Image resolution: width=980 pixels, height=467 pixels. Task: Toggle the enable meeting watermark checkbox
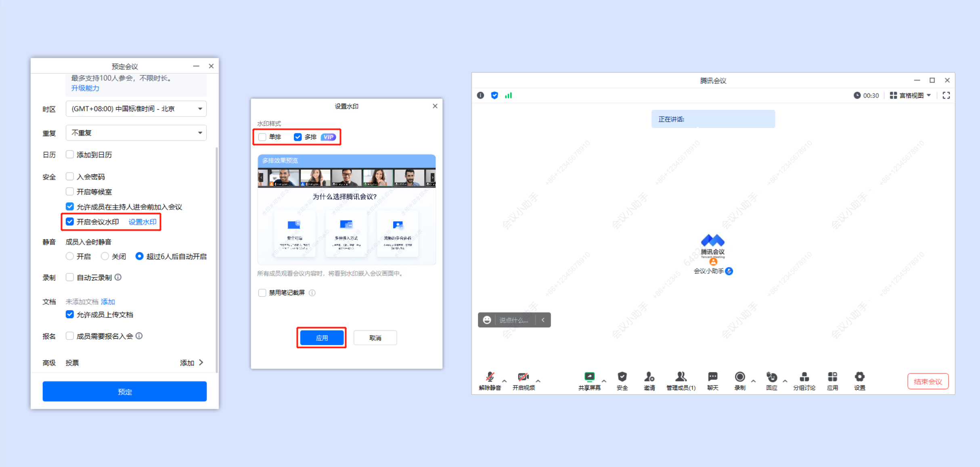(70, 221)
